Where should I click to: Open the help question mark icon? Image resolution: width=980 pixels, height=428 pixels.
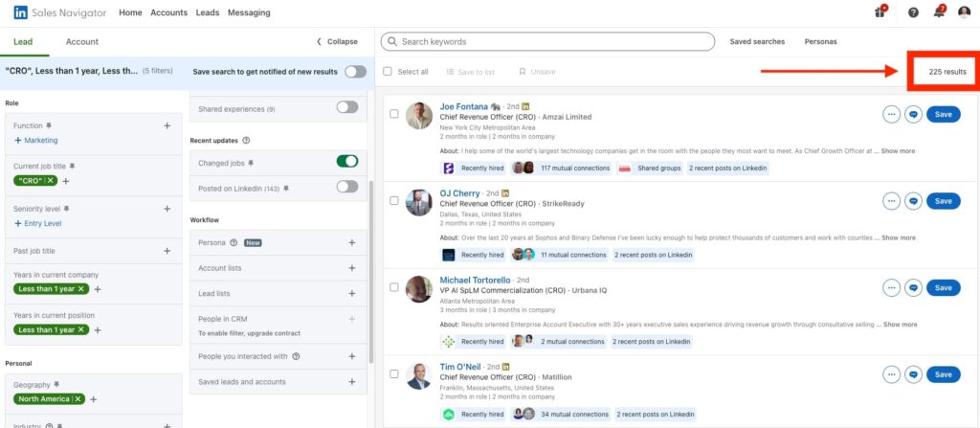[913, 12]
